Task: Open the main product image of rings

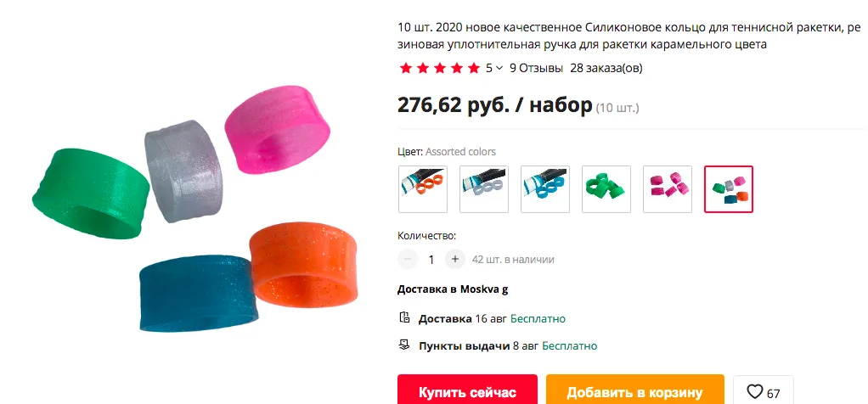Action: click(194, 210)
